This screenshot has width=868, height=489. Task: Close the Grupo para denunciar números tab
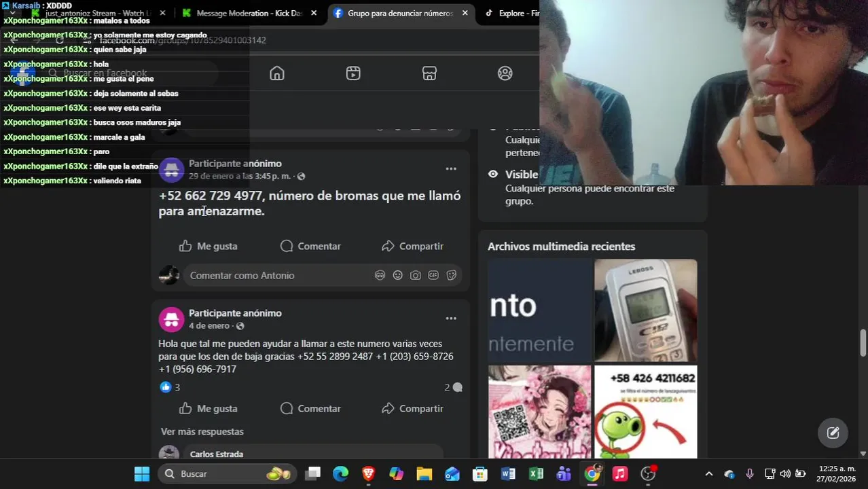pos(465,13)
